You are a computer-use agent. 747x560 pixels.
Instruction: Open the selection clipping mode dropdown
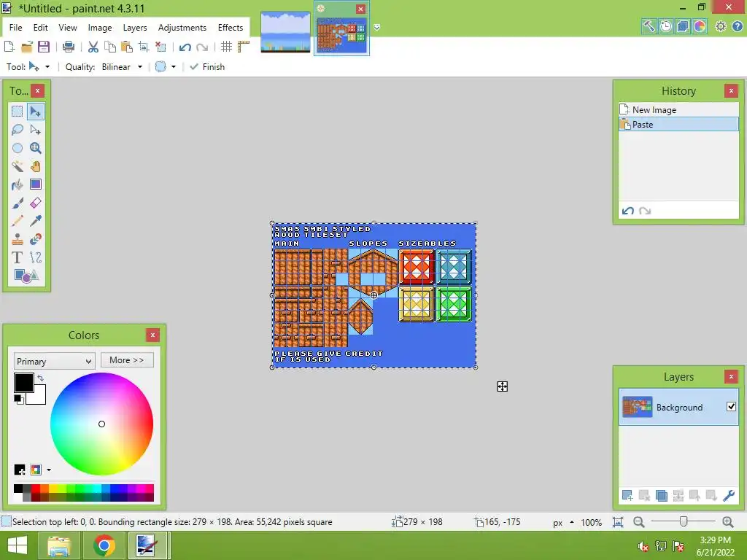(x=166, y=66)
